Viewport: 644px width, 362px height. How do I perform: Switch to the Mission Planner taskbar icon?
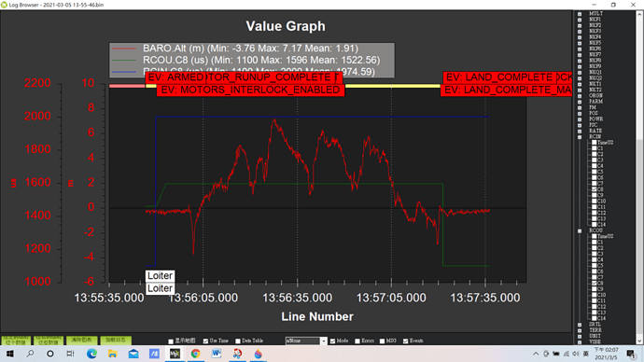click(x=175, y=354)
